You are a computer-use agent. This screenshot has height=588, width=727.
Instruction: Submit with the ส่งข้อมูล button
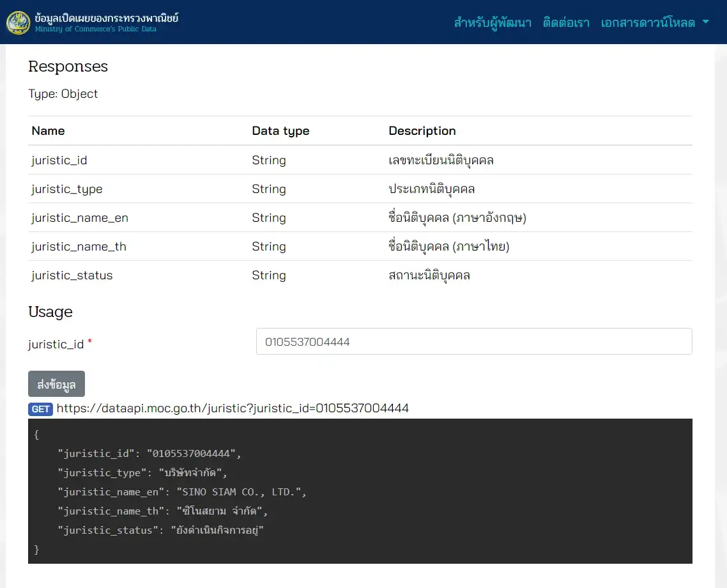56,384
